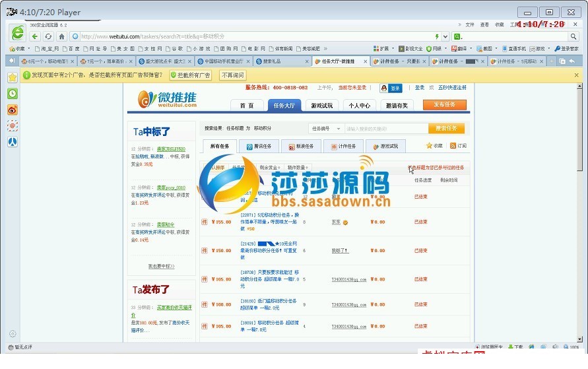Expand the bookmarks bar overflow chevron
The width and height of the screenshot is (588, 369).
point(325,48)
